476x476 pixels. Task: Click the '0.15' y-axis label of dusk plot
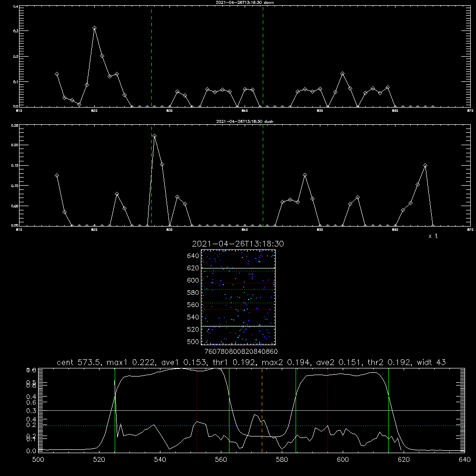(15, 166)
